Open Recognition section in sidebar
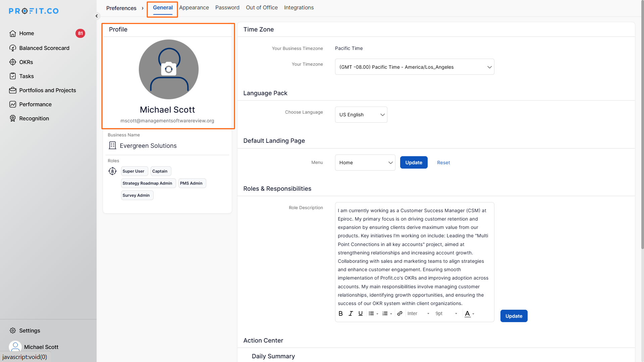 point(34,118)
